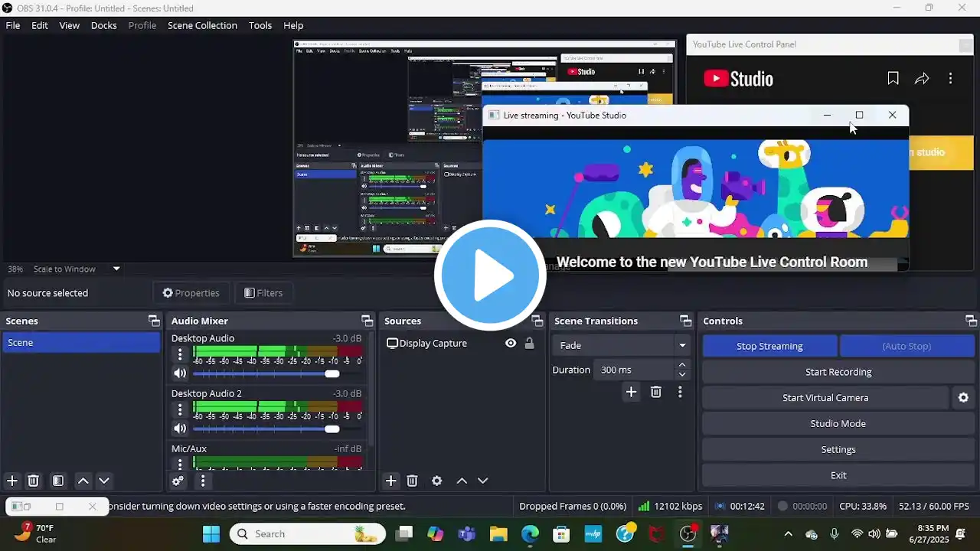Image resolution: width=980 pixels, height=551 pixels.
Task: Open transition properties three-dot menu
Action: 680,392
